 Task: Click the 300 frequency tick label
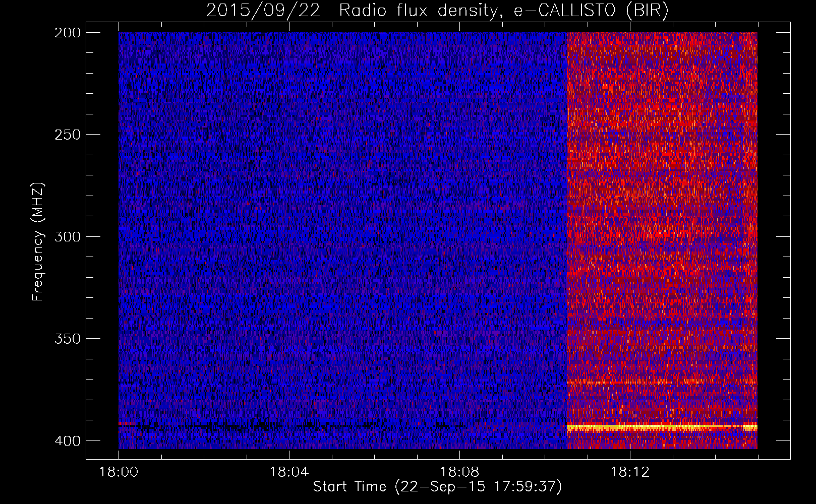[x=68, y=237]
